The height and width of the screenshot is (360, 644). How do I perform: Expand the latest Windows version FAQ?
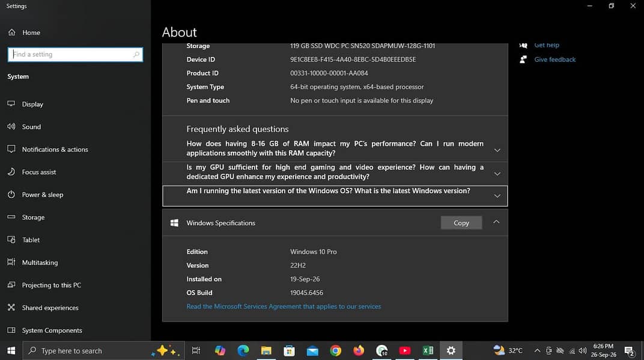coord(335,196)
